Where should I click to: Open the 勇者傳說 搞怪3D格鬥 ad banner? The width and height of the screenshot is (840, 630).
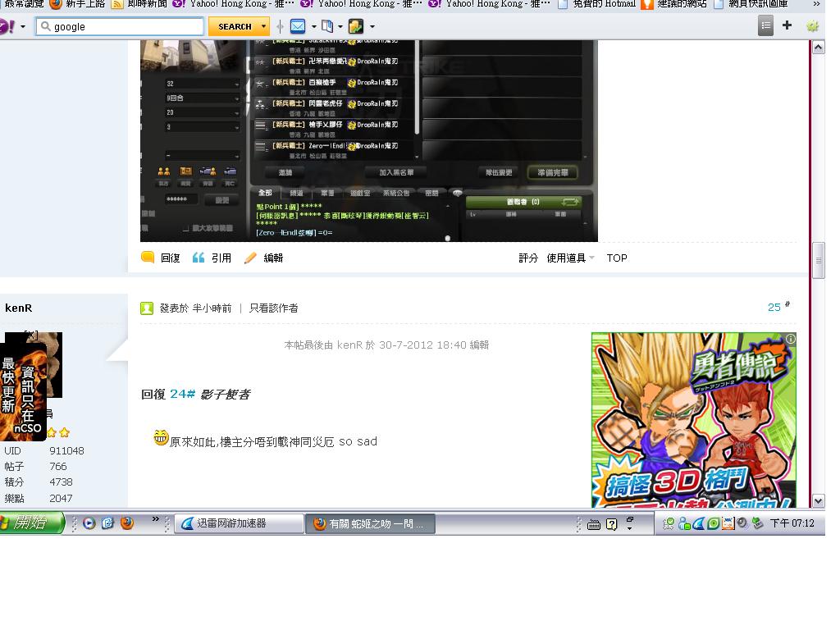pyautogui.click(x=694, y=420)
